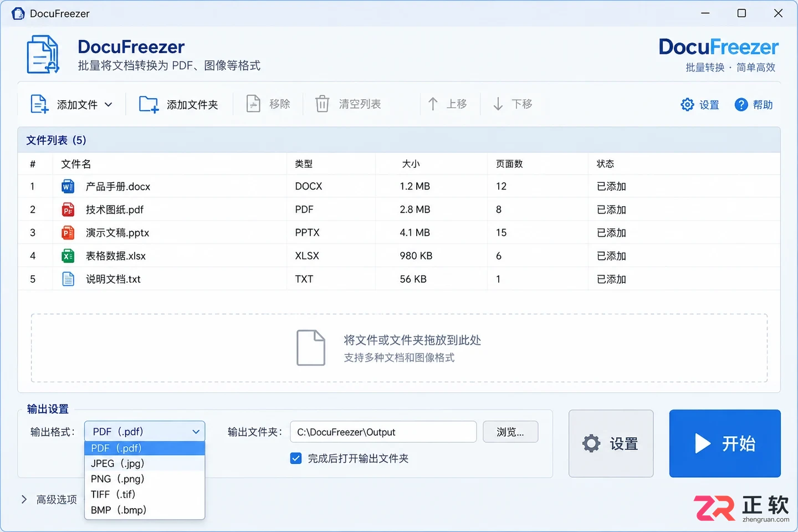Select the 表格数据.xlsx file name

[x=116, y=256]
